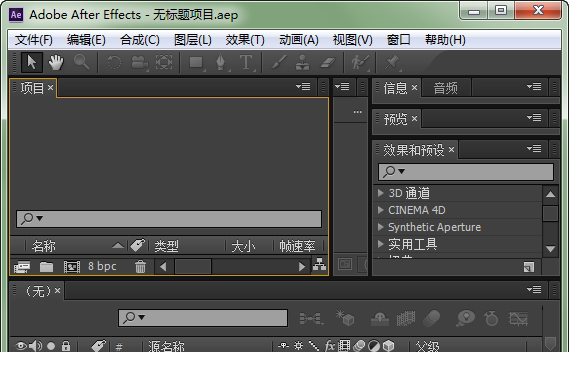Click the Project panel horizontal scrollbar thumb
The width and height of the screenshot is (569, 366).
click(x=193, y=267)
